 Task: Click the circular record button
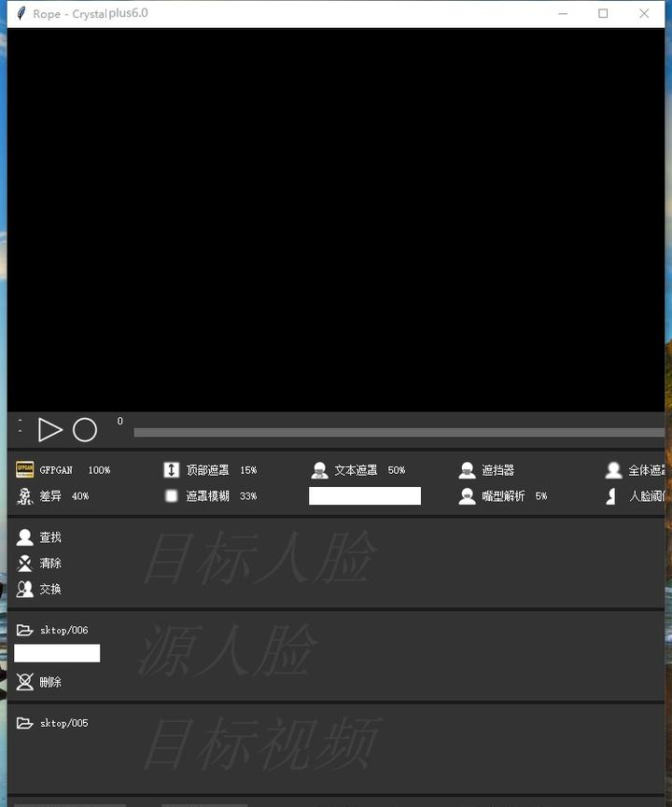[85, 430]
